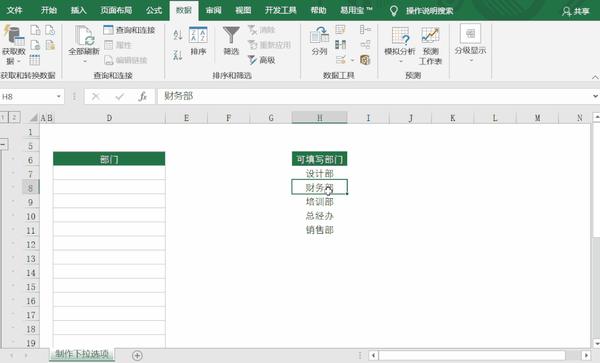
Task: Click the 可填写部门 header cell
Action: click(x=320, y=159)
